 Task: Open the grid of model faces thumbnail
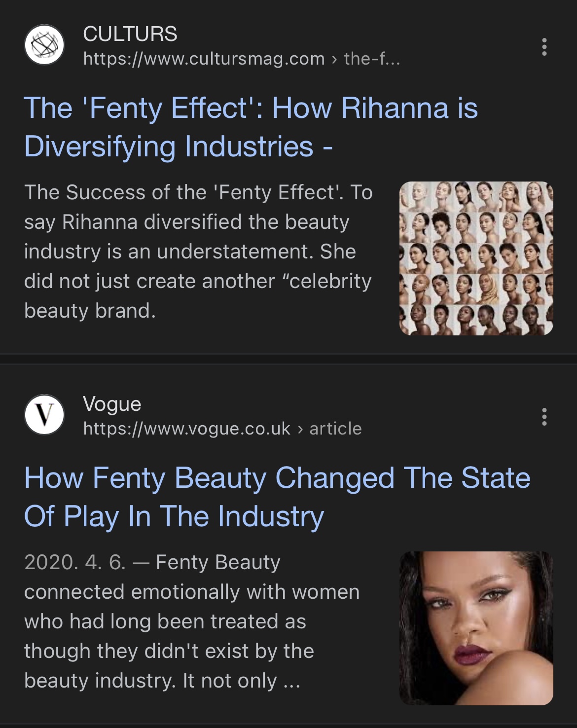476,258
